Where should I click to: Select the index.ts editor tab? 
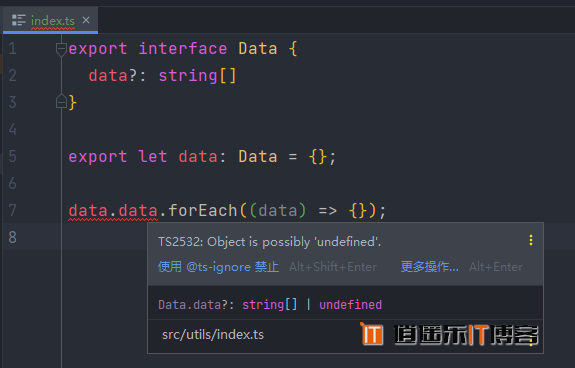pyautogui.click(x=50, y=21)
